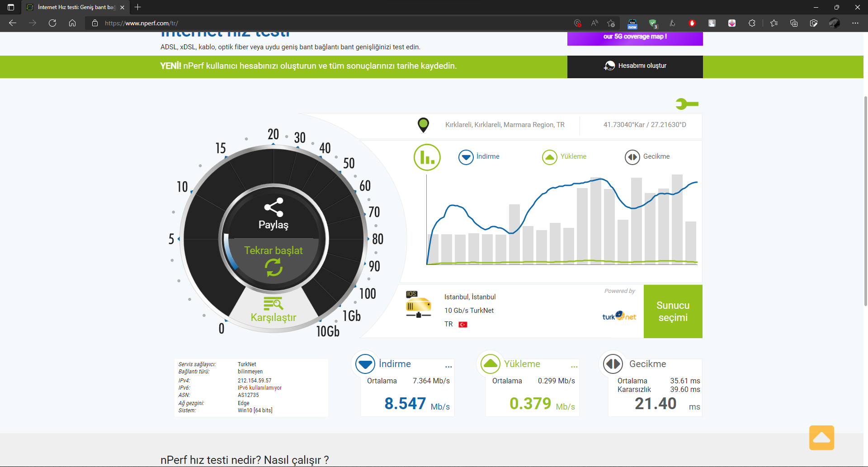Click the Win10 [64 bits] system text

(255, 410)
